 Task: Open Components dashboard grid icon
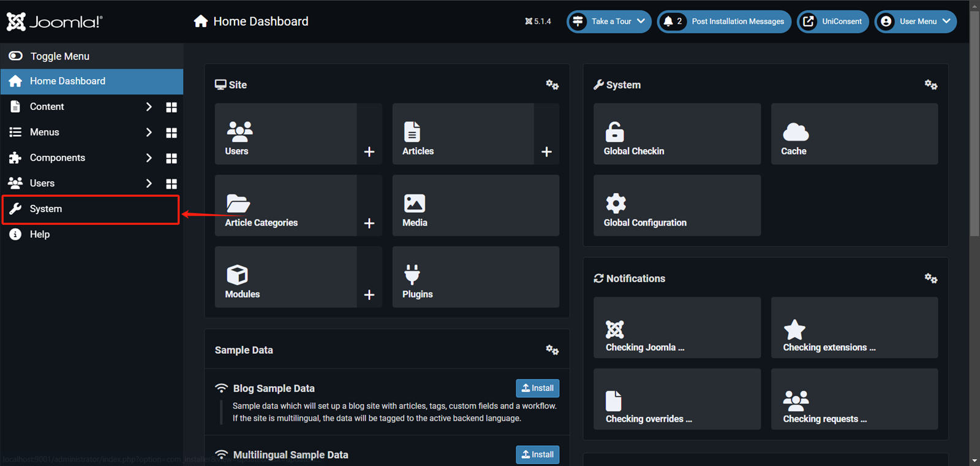click(x=171, y=158)
